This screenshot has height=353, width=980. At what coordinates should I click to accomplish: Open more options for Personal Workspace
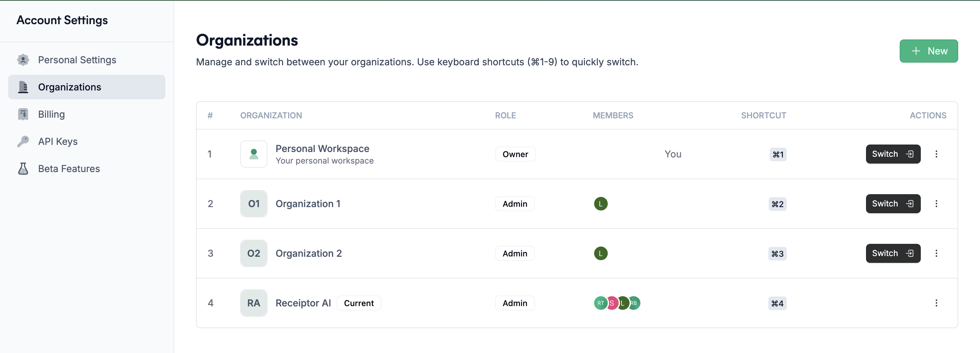pyautogui.click(x=936, y=154)
